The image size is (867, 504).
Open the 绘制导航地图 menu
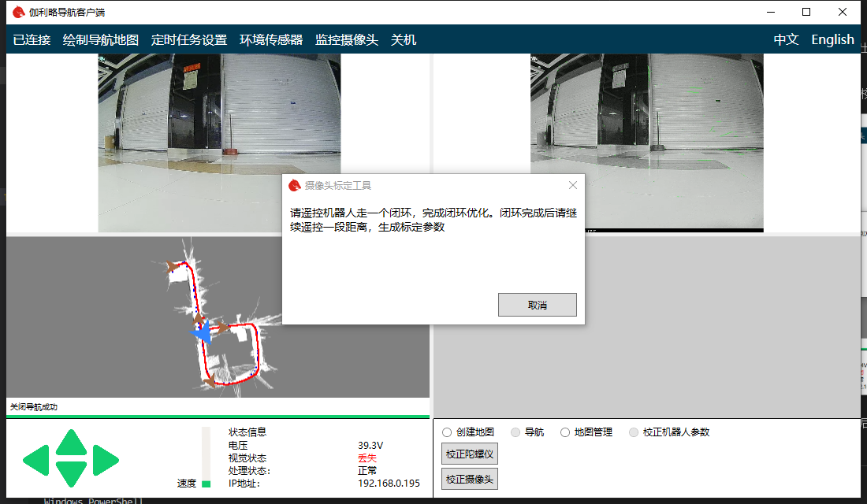click(x=101, y=40)
